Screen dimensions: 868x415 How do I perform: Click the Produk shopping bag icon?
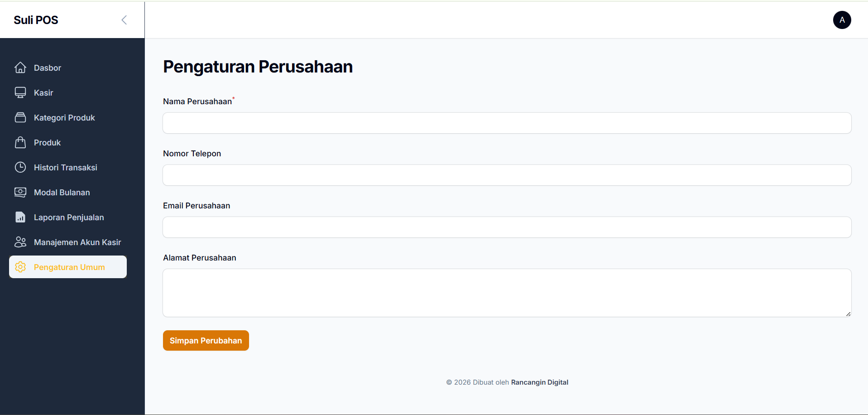point(20,142)
